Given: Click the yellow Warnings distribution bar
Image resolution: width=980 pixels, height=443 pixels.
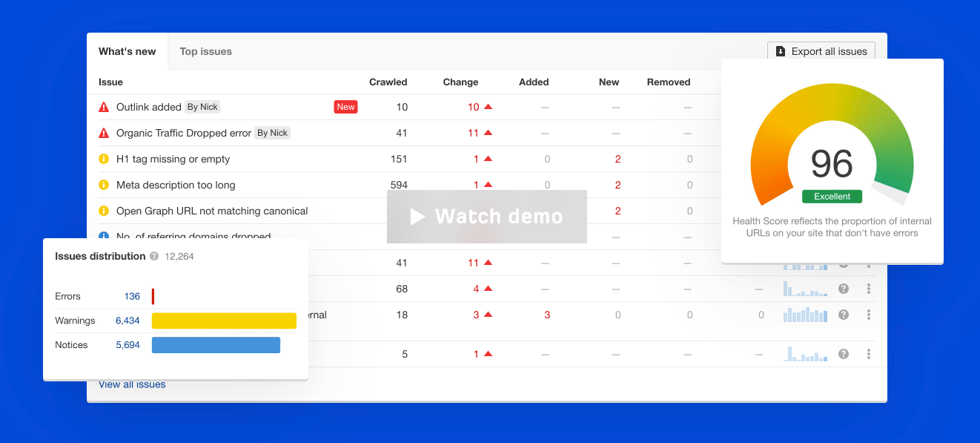Looking at the screenshot, I should pyautogui.click(x=224, y=320).
